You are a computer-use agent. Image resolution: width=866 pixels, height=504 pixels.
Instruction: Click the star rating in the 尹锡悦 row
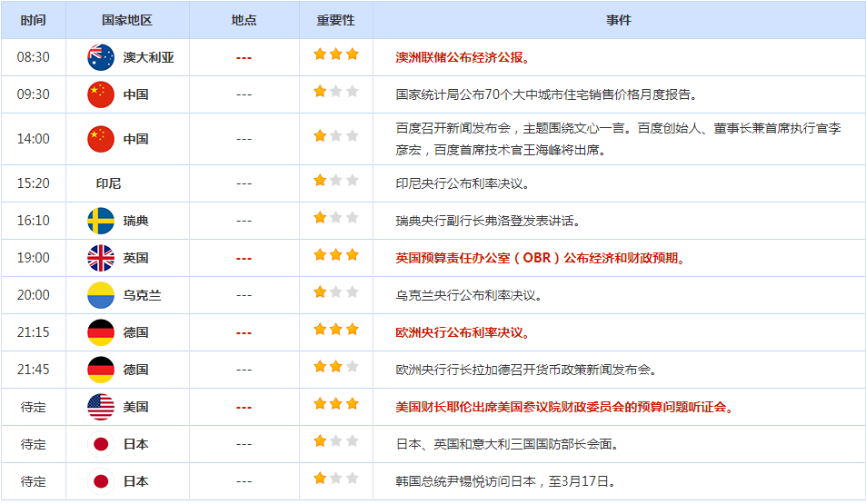(336, 479)
